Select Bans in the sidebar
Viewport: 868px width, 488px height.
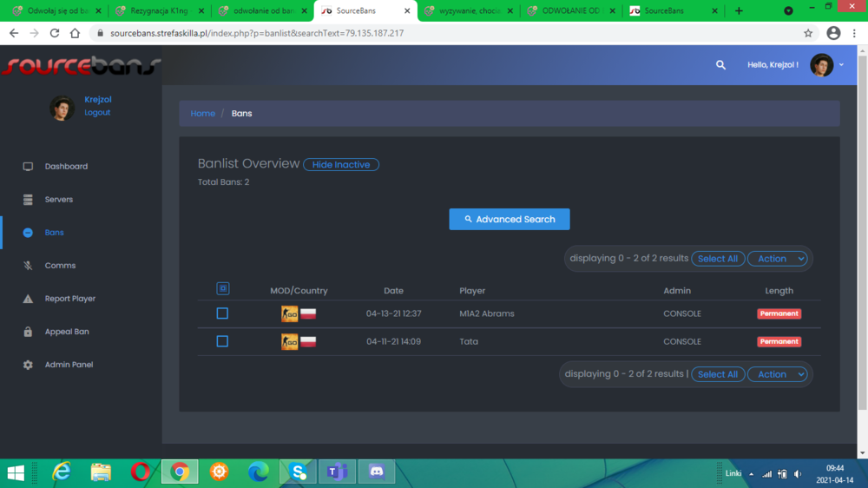(54, 233)
